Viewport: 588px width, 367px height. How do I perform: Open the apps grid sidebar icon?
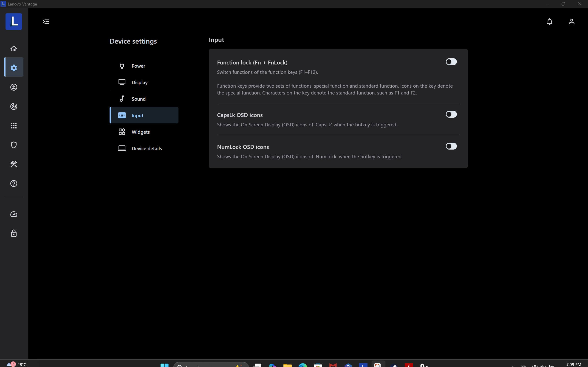[14, 125]
